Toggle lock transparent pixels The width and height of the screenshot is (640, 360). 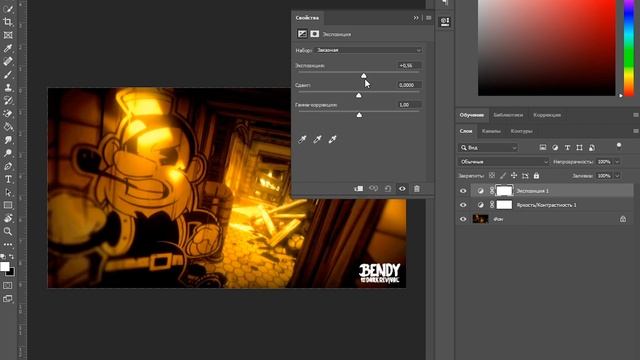pyautogui.click(x=492, y=176)
